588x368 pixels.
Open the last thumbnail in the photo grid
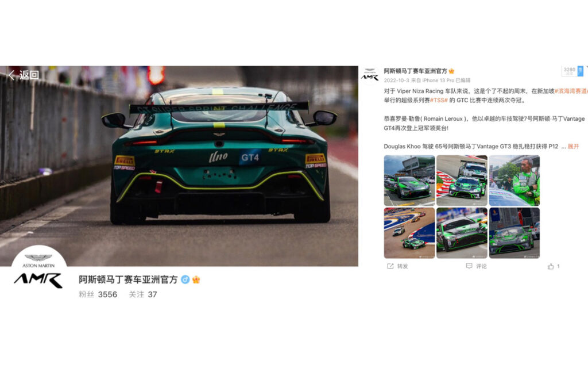(514, 233)
